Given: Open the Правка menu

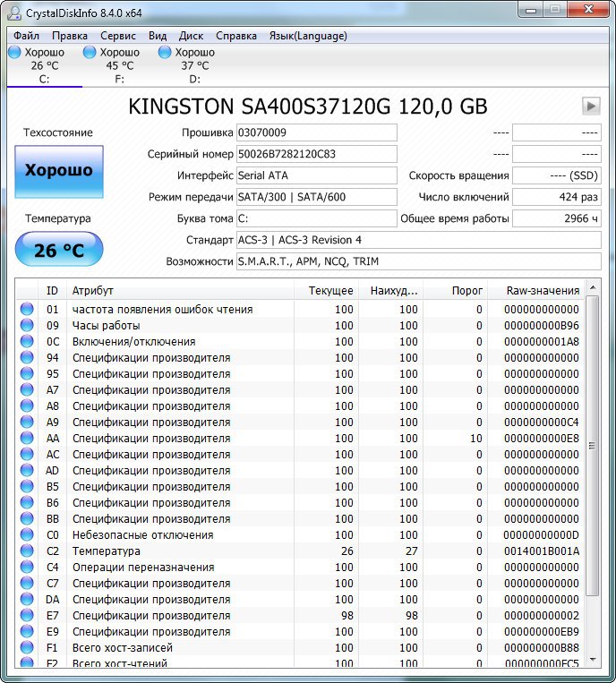Looking at the screenshot, I should coord(70,36).
